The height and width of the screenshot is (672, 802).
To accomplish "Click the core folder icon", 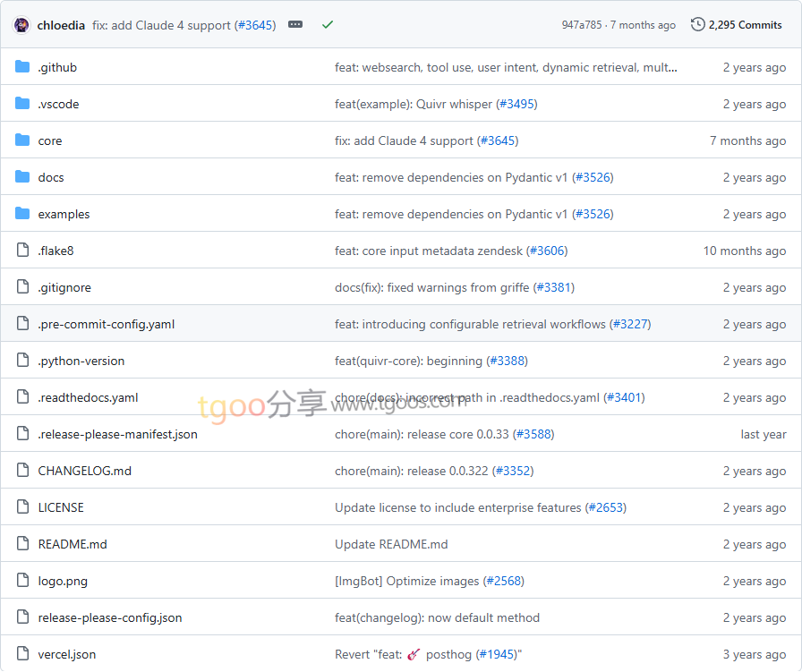I will tap(22, 140).
